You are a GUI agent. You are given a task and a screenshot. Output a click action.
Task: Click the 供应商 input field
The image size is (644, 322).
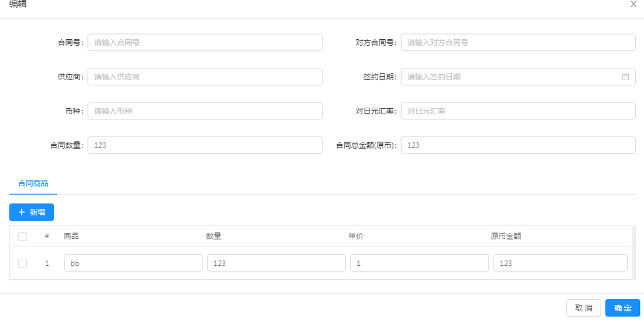tap(205, 77)
